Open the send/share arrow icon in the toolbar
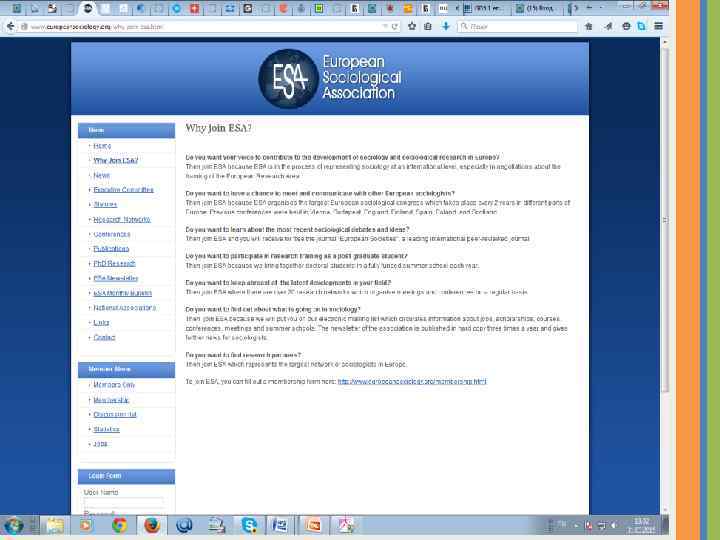Image resolution: width=720 pixels, height=540 pixels. pyautogui.click(x=609, y=26)
